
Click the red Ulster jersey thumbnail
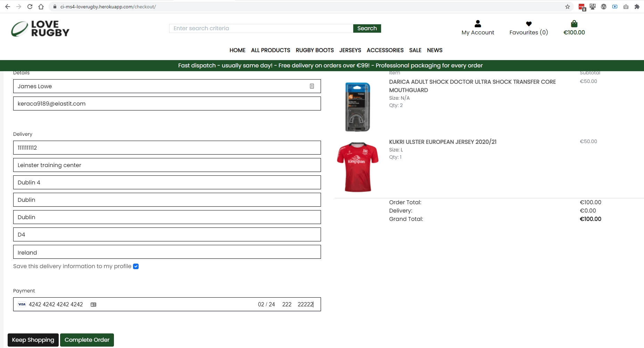358,167
